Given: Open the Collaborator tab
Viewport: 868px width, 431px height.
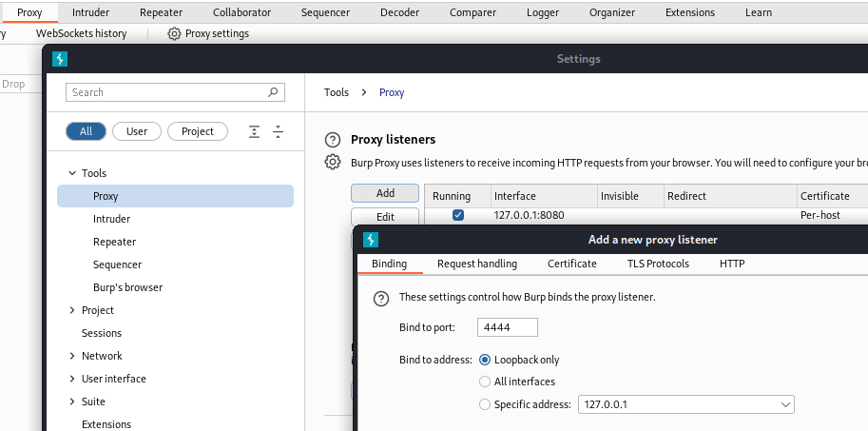Looking at the screenshot, I should (241, 12).
